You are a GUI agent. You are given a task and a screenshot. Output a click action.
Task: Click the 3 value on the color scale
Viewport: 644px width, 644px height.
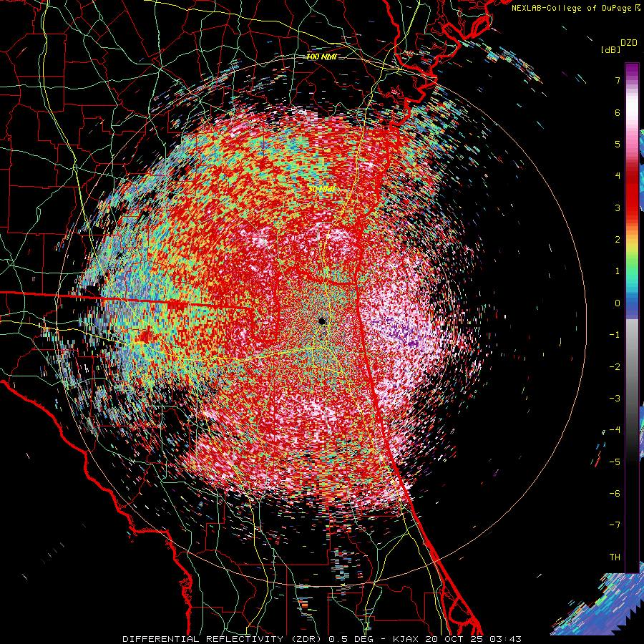618,208
